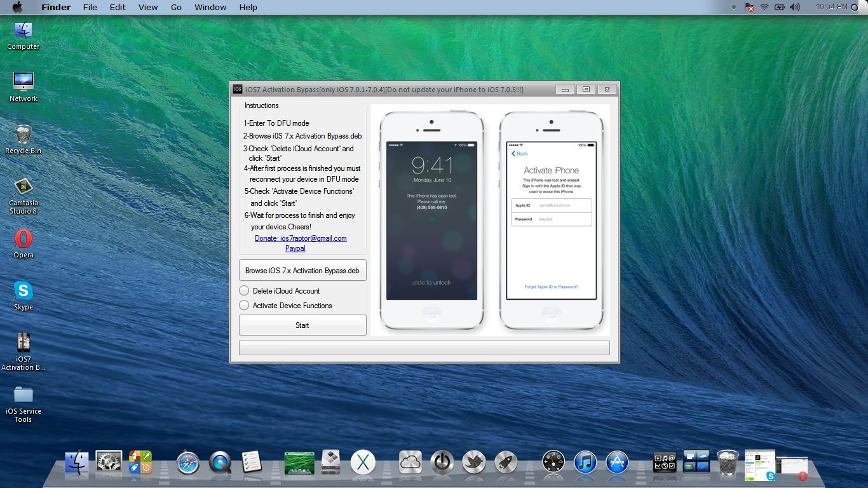Click the Paypal donate link

pyautogui.click(x=295, y=248)
